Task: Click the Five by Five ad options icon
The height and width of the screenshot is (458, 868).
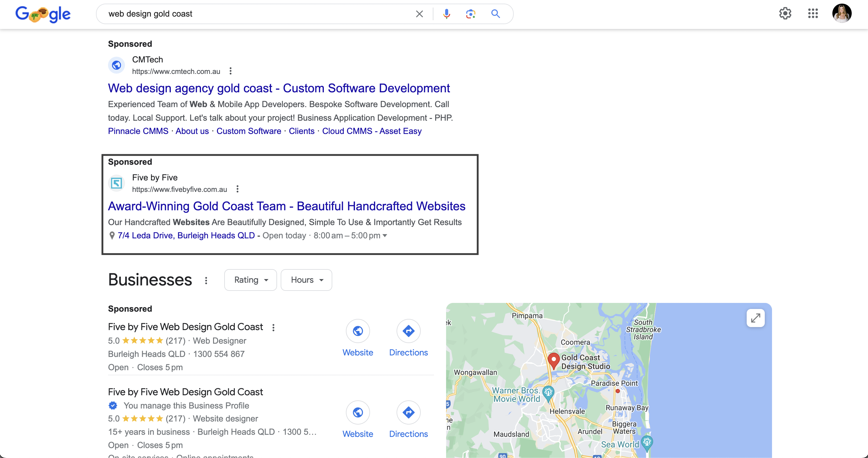Action: pyautogui.click(x=237, y=189)
